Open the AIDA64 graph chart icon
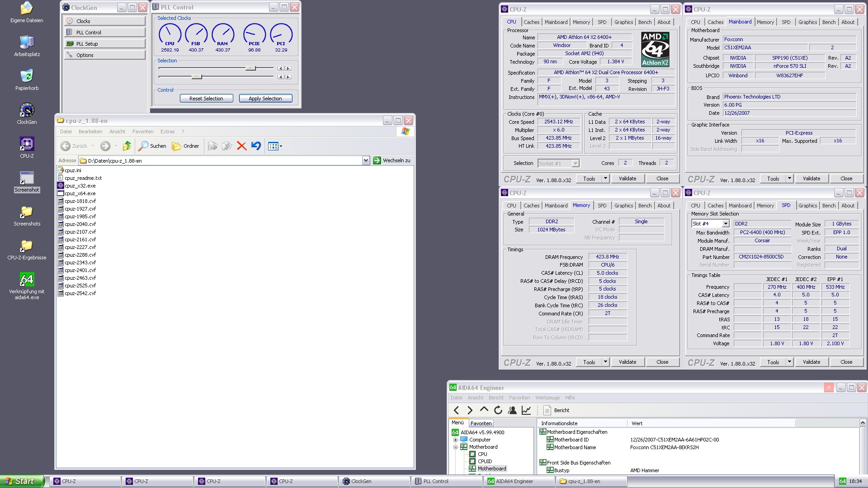Screen dimensions: 868x488 click(x=526, y=410)
